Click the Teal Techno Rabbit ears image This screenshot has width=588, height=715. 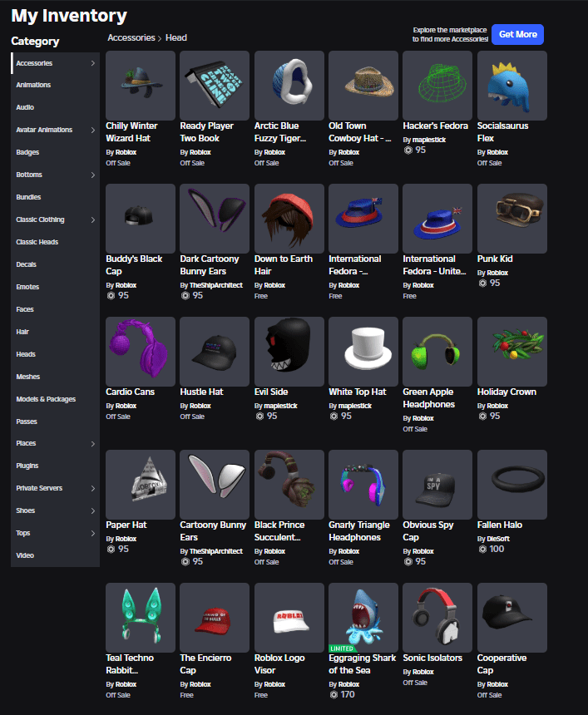click(x=141, y=618)
